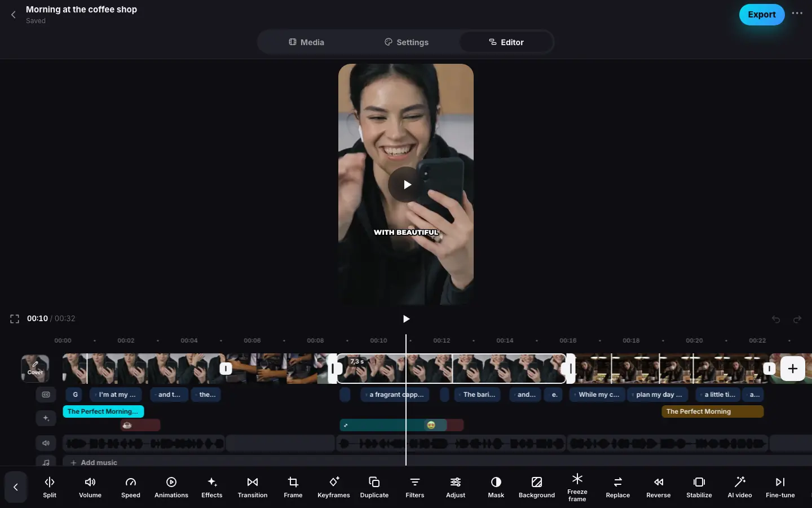
Task: Open the Volume tool
Action: [90, 487]
